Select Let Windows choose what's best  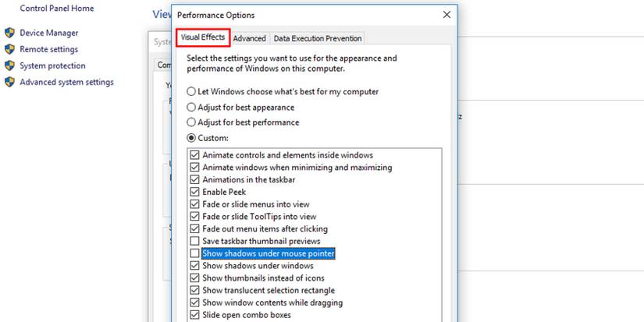point(191,92)
